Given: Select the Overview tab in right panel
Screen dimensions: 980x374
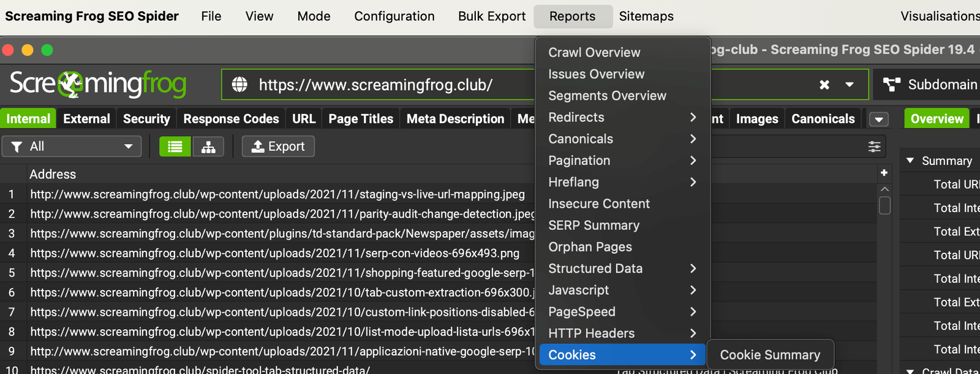Looking at the screenshot, I should (x=937, y=119).
